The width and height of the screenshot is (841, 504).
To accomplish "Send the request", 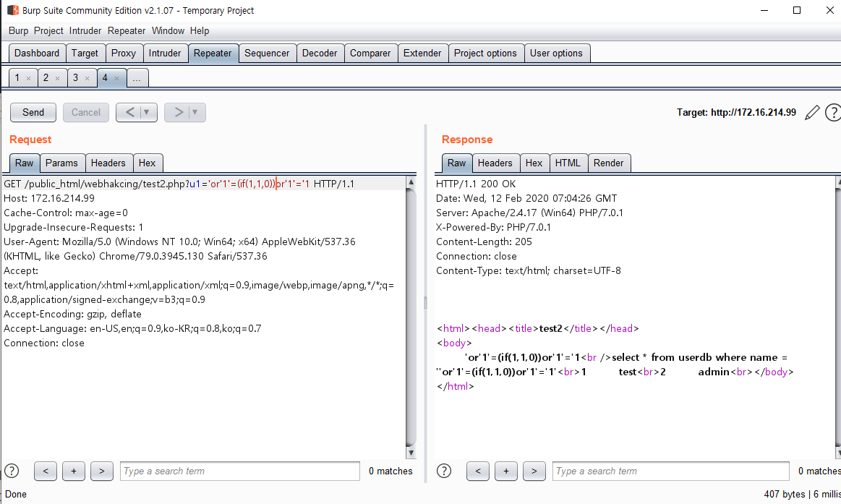I will click(33, 112).
